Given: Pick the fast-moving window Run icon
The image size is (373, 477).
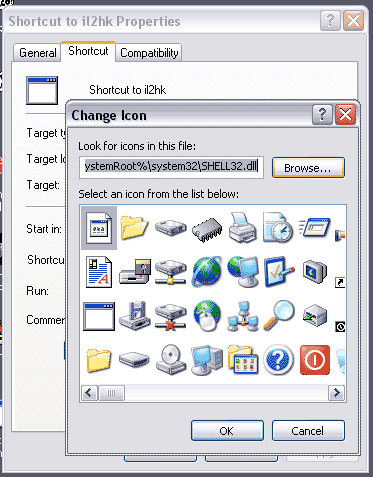Looking at the screenshot, I should point(314,227).
